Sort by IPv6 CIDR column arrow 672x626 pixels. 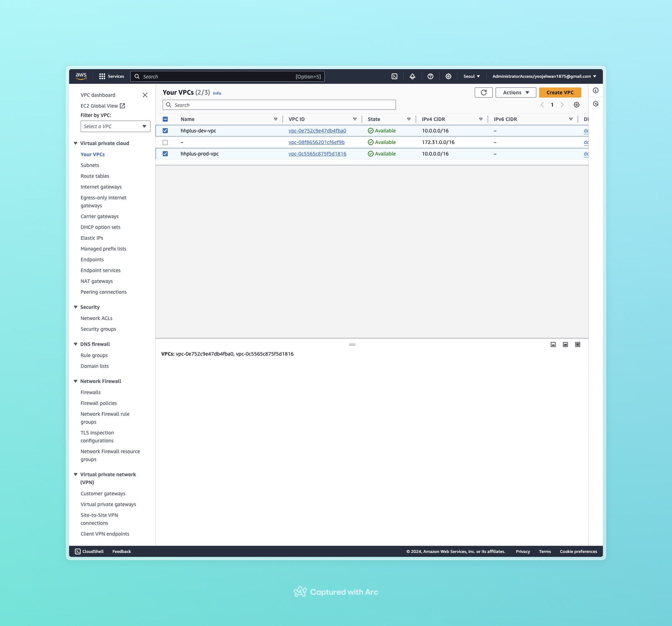pyautogui.click(x=571, y=119)
